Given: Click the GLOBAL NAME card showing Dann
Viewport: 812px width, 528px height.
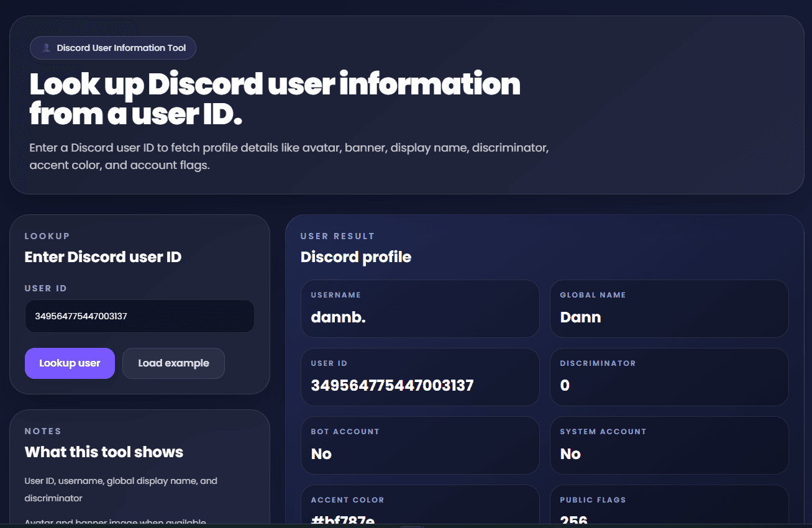Looking at the screenshot, I should [x=669, y=309].
